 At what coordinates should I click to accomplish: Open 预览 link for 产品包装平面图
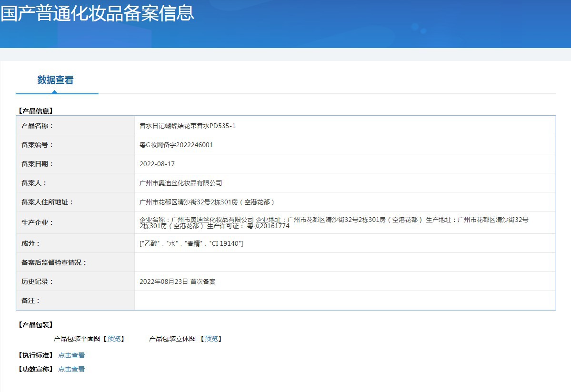point(114,339)
